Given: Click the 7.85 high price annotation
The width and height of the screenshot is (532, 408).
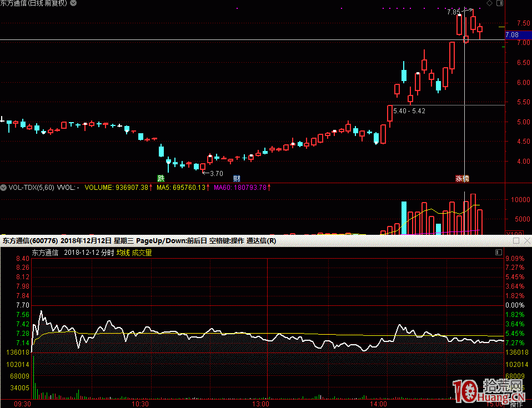Looking at the screenshot, I should pos(453,12).
